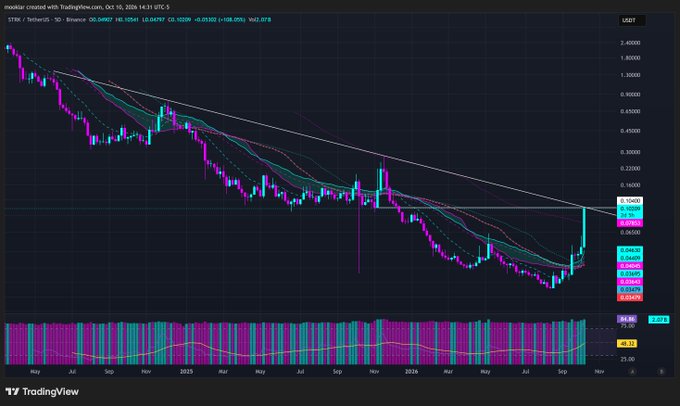680x406 pixels.
Task: Click the cyan 0.03695 price label
Action: (630, 274)
